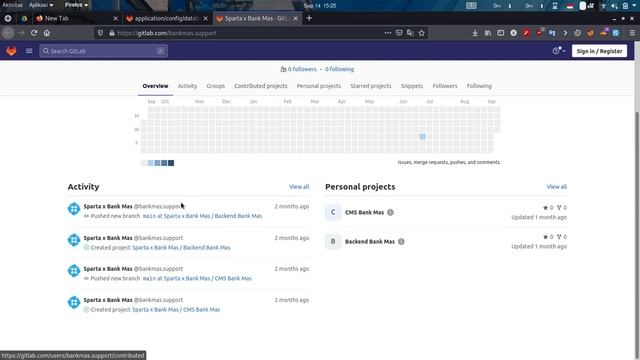Click the tracking protection shield icon
Viewport: 640px width, 360px height.
100,33
